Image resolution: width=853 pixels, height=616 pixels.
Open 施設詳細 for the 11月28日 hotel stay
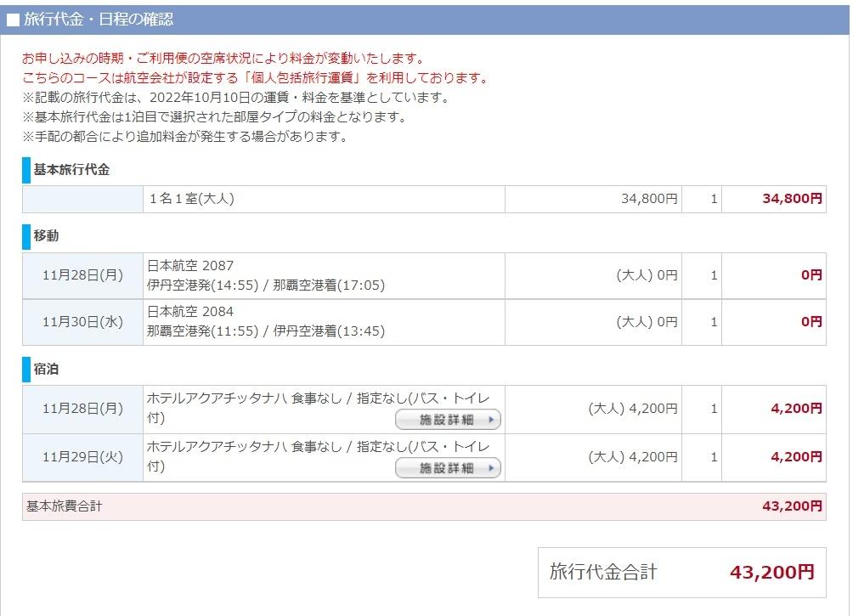point(448,420)
